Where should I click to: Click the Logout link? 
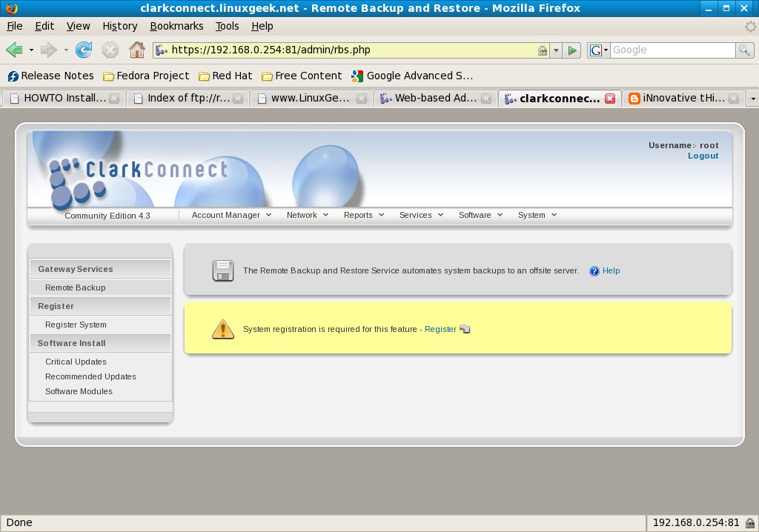pyautogui.click(x=703, y=156)
